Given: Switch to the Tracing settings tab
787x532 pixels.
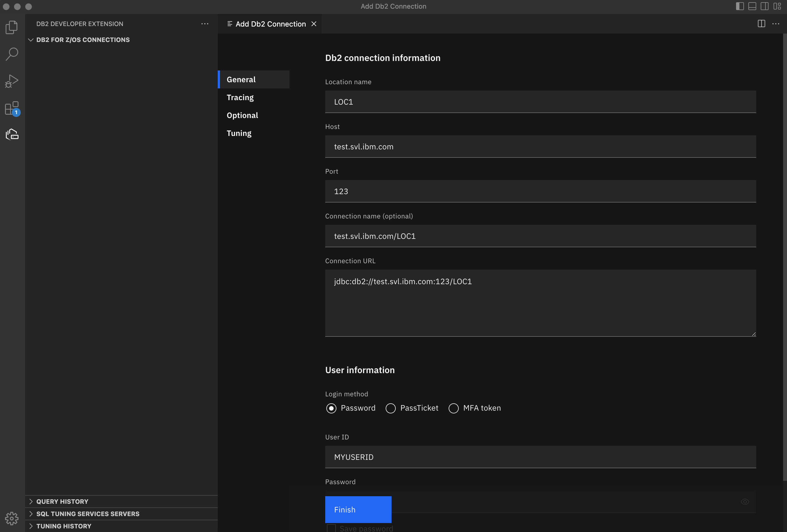Looking at the screenshot, I should click(x=254, y=97).
